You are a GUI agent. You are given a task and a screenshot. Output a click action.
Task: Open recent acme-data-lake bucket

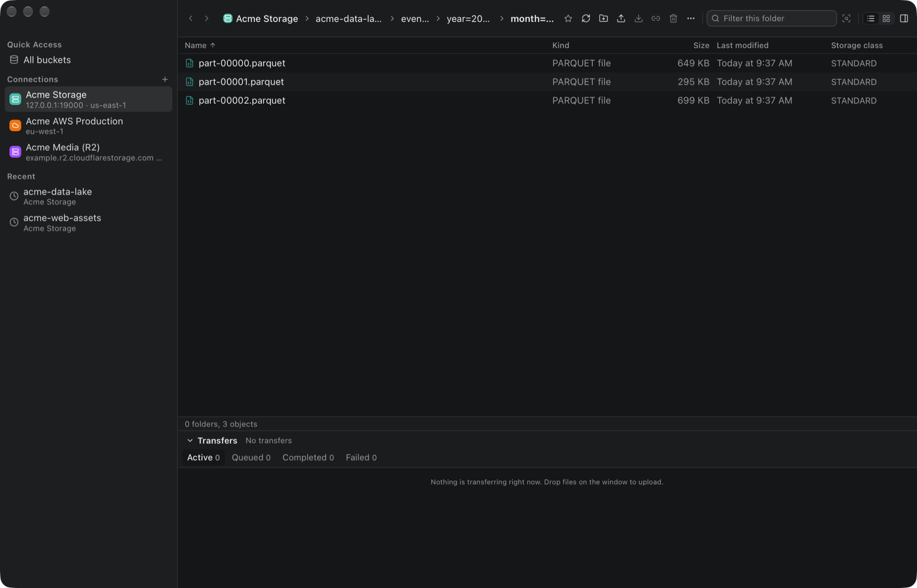click(88, 196)
